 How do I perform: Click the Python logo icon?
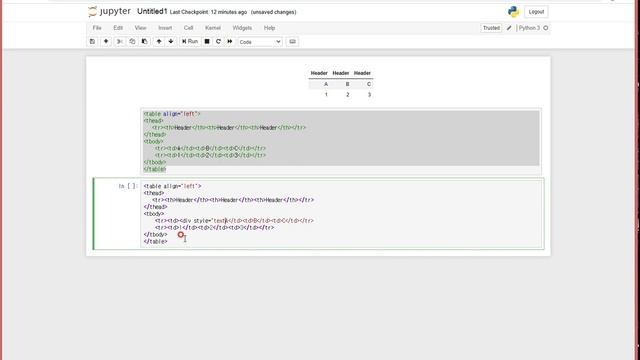point(513,12)
